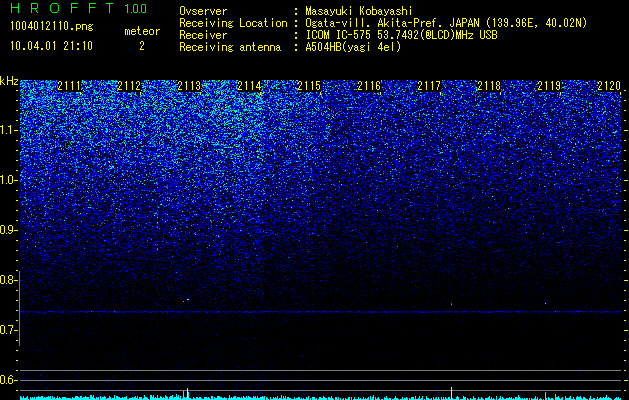
Task: Click the yellow power spike below 2113
Action: pyautogui.click(x=187, y=394)
